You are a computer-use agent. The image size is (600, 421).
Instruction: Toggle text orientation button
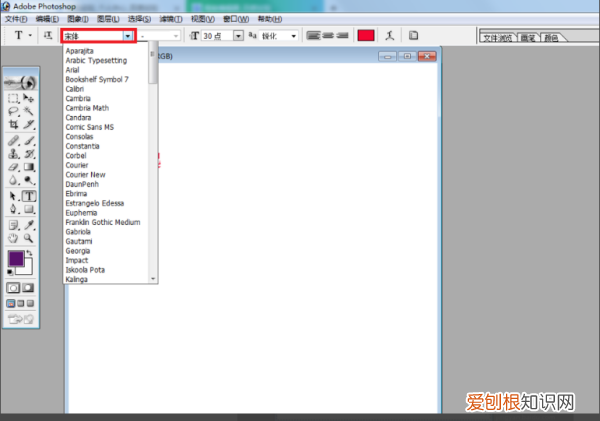[x=48, y=36]
